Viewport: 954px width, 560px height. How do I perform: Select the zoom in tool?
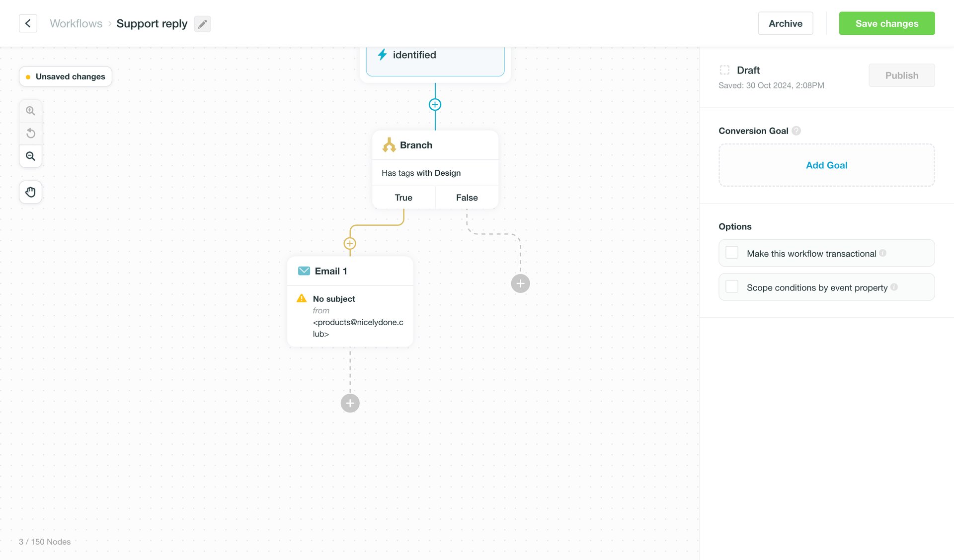pos(30,110)
